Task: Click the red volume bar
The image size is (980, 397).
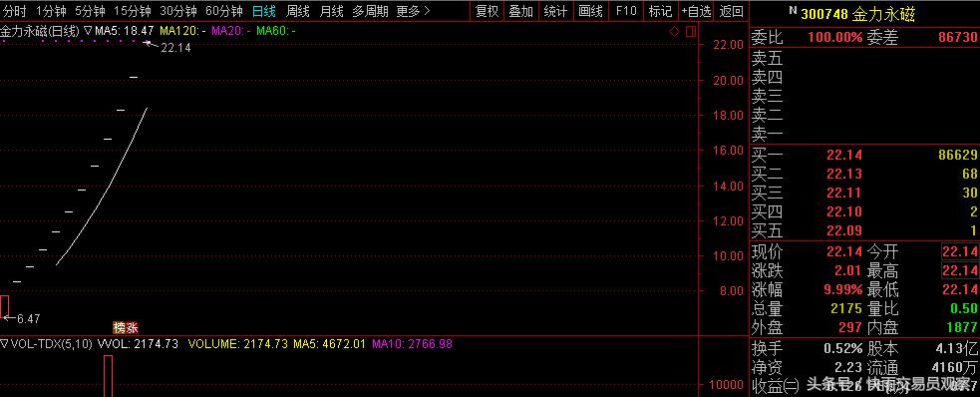Action: point(108,376)
